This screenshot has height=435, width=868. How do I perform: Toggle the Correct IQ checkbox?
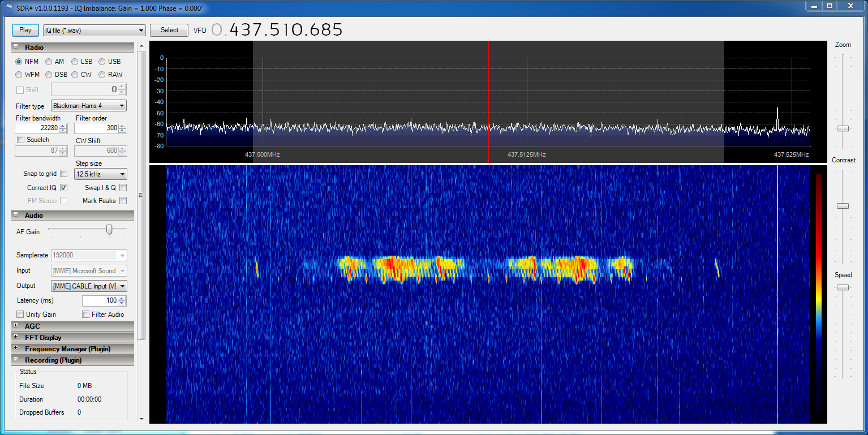pos(63,187)
